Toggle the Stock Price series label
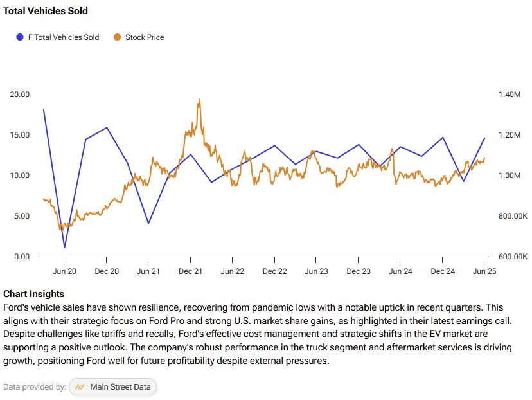 pos(145,37)
